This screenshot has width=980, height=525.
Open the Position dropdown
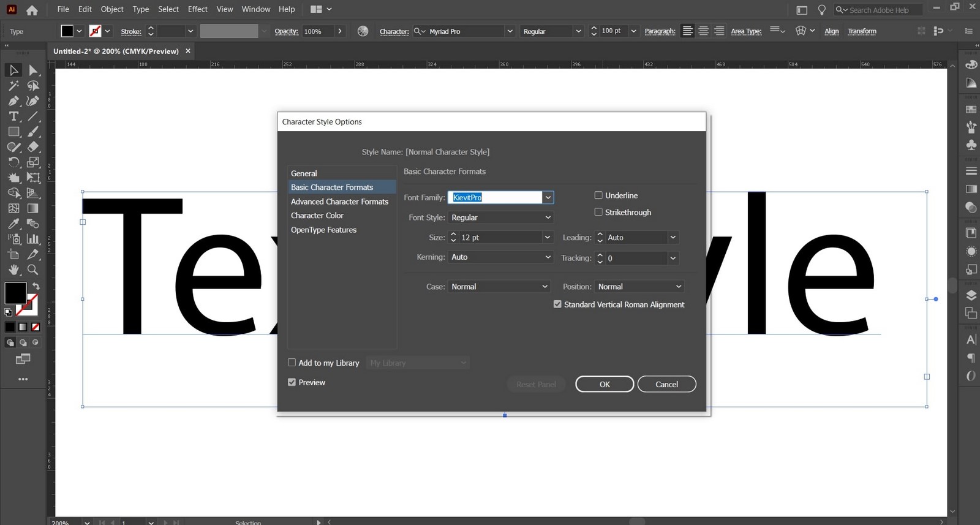click(639, 287)
